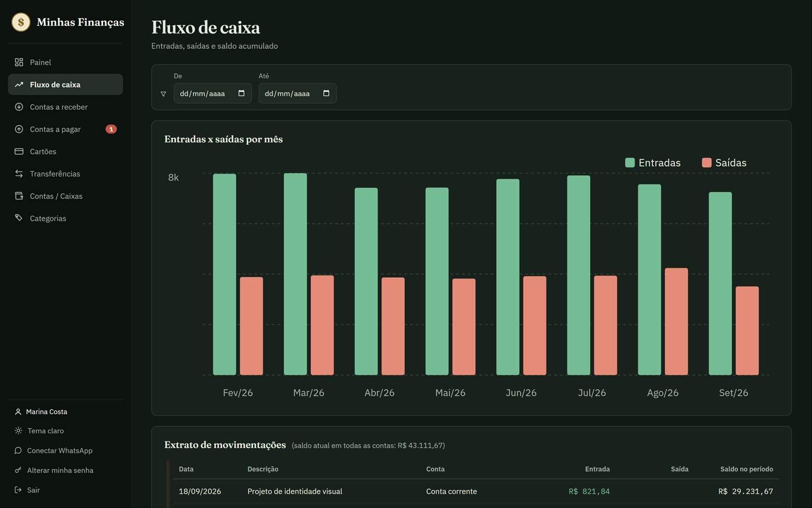
Task: Click Conta corrente cell
Action: [452, 491]
